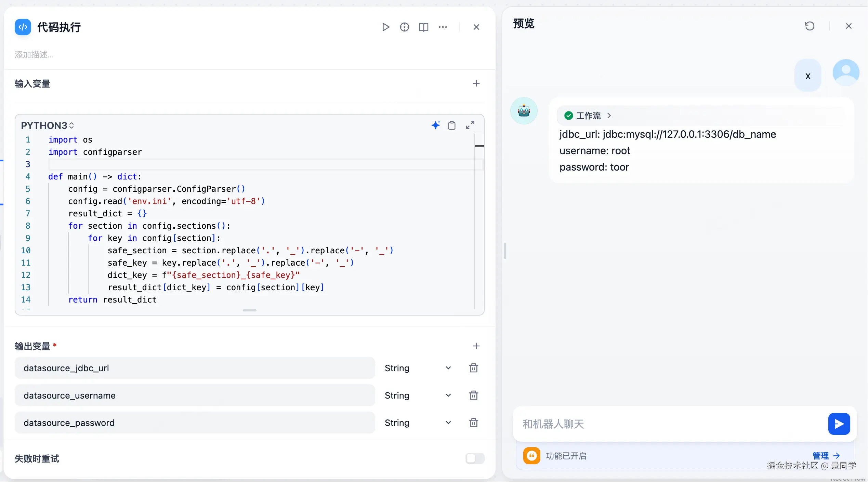The image size is (868, 482).
Task: Restart the preview conversation
Action: (809, 26)
